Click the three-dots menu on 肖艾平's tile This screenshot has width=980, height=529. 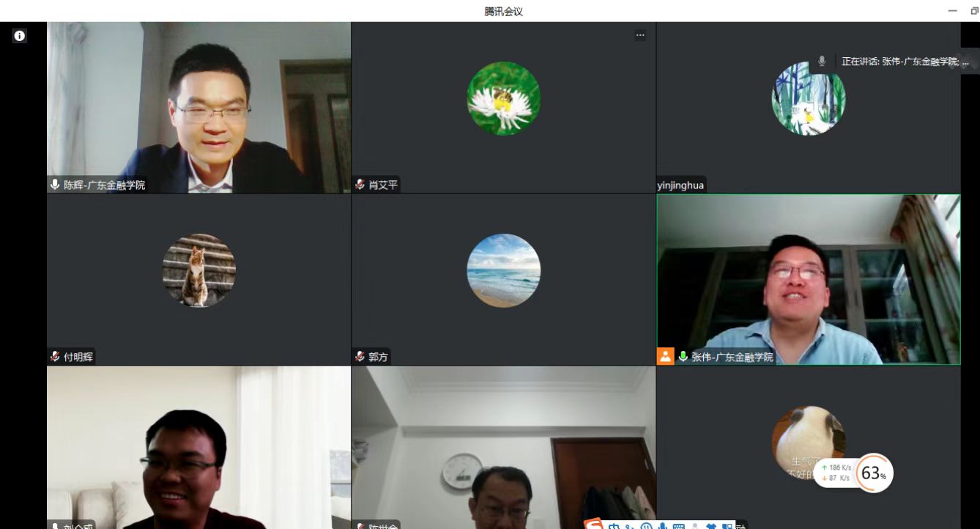click(x=640, y=35)
